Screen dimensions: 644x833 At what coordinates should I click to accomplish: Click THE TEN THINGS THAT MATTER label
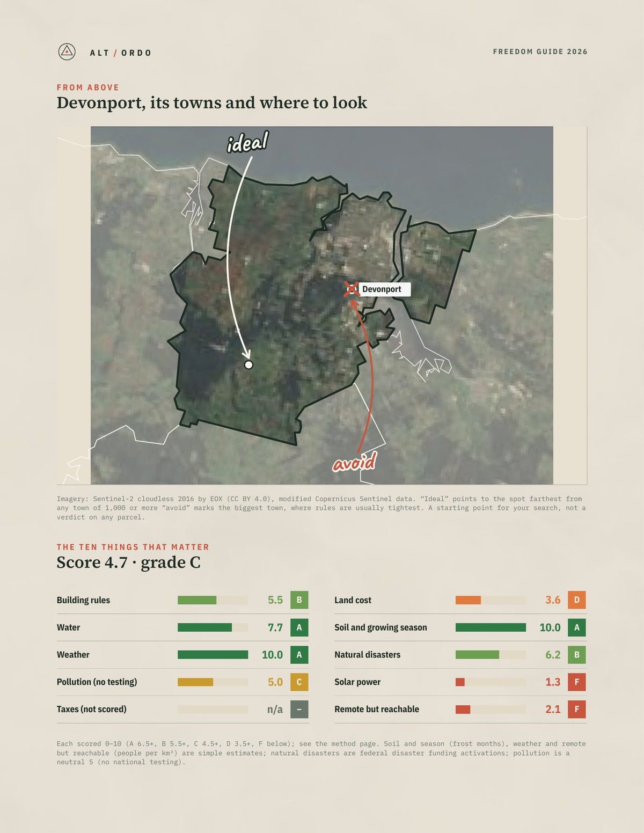133,547
